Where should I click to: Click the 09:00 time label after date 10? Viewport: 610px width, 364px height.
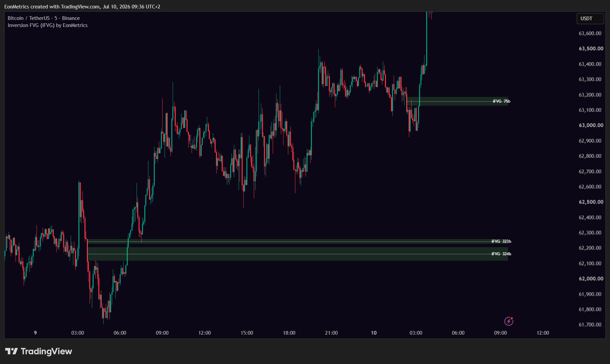(501, 333)
